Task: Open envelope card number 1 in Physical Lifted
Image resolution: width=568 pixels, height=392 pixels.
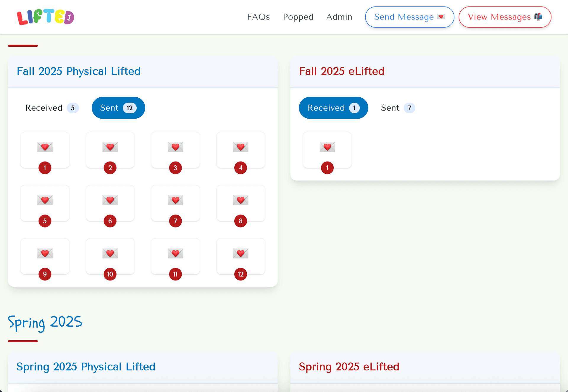Action: coord(45,150)
